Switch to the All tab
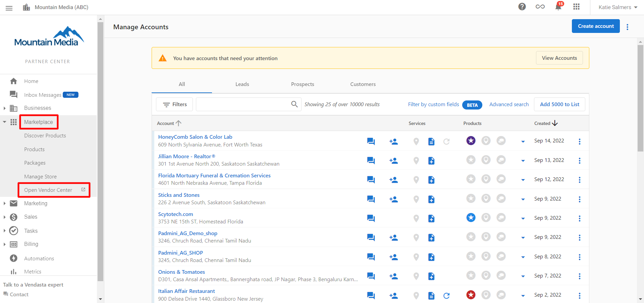The image size is (644, 303). [182, 84]
